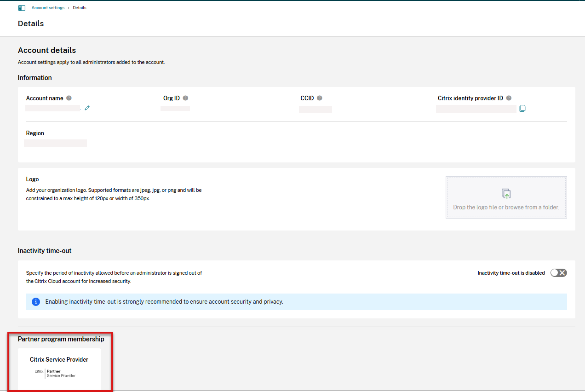
Task: Select the 'Account details' heading
Action: point(47,50)
